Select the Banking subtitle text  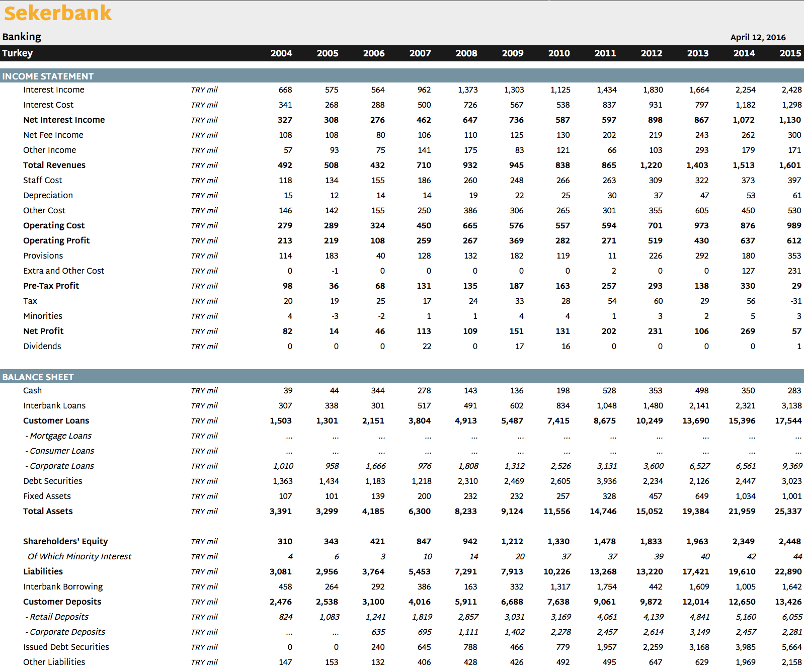click(22, 37)
